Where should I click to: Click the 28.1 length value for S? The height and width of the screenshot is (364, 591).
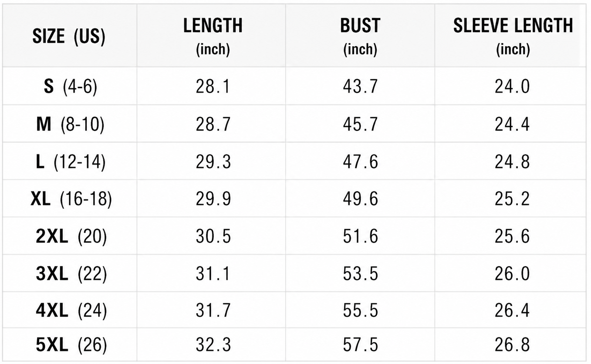213,87
